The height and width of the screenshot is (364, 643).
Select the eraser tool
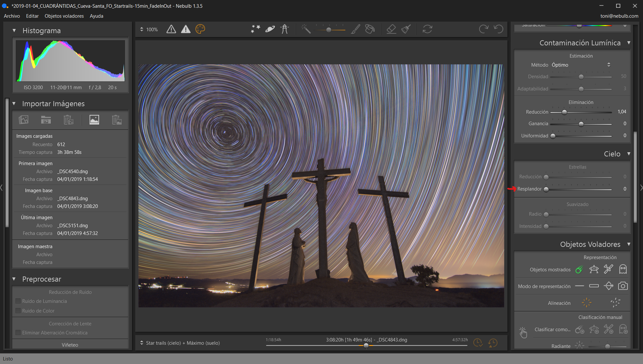tap(391, 29)
